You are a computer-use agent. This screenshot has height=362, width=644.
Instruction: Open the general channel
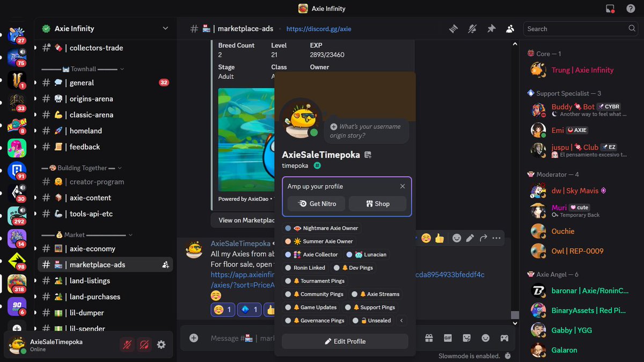coord(105,83)
